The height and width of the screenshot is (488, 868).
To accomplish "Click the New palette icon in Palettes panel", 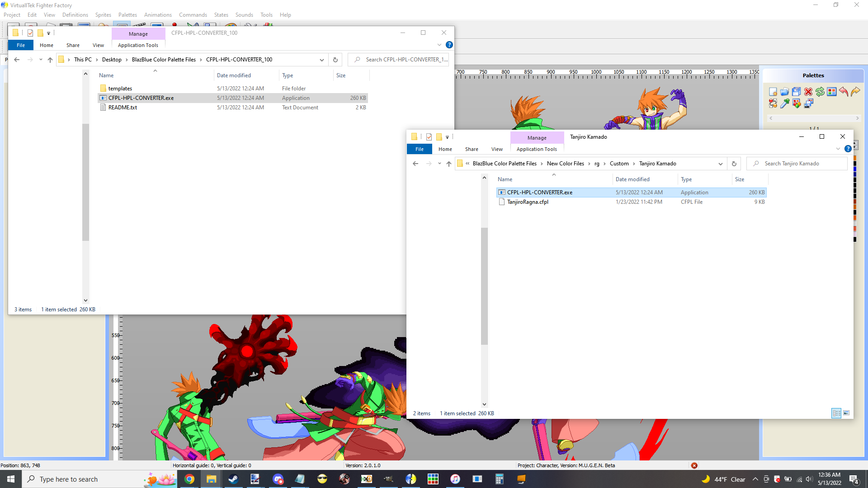I will [773, 92].
